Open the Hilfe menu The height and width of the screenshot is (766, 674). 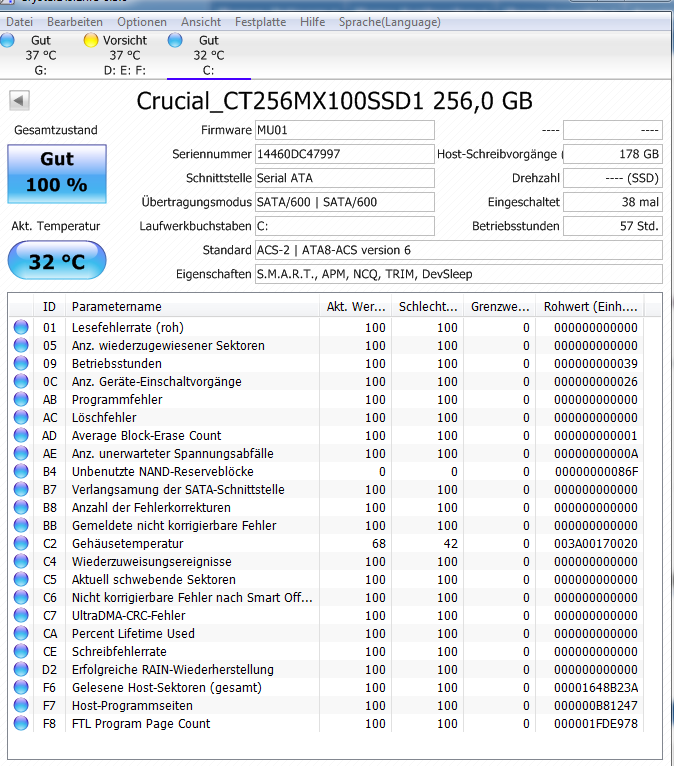(x=313, y=22)
